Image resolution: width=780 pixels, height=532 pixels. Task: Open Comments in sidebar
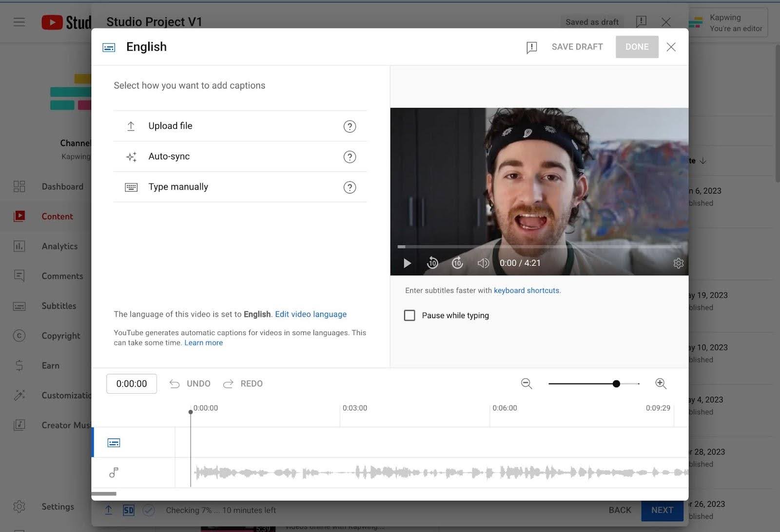[62, 276]
